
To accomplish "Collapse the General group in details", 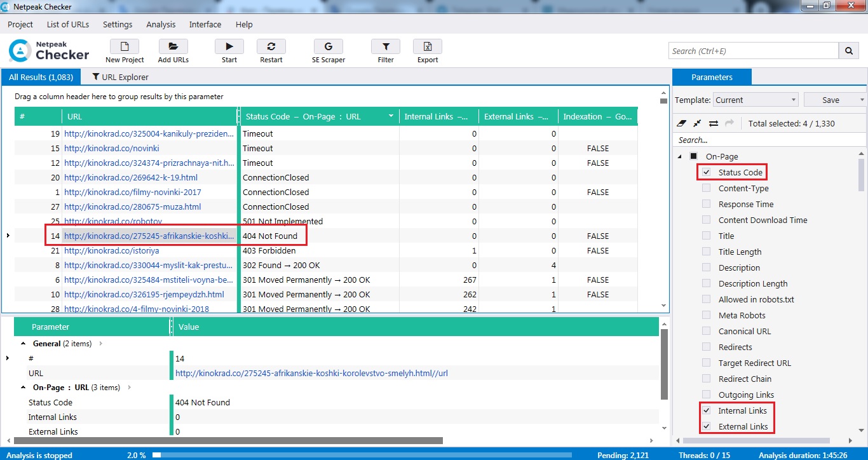I will tap(24, 344).
